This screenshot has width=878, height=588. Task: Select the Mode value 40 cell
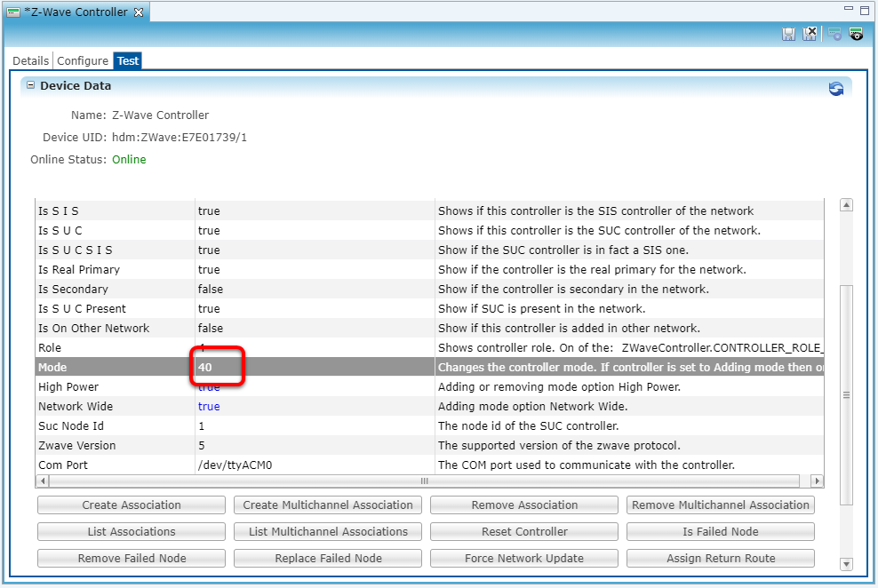tap(315, 367)
